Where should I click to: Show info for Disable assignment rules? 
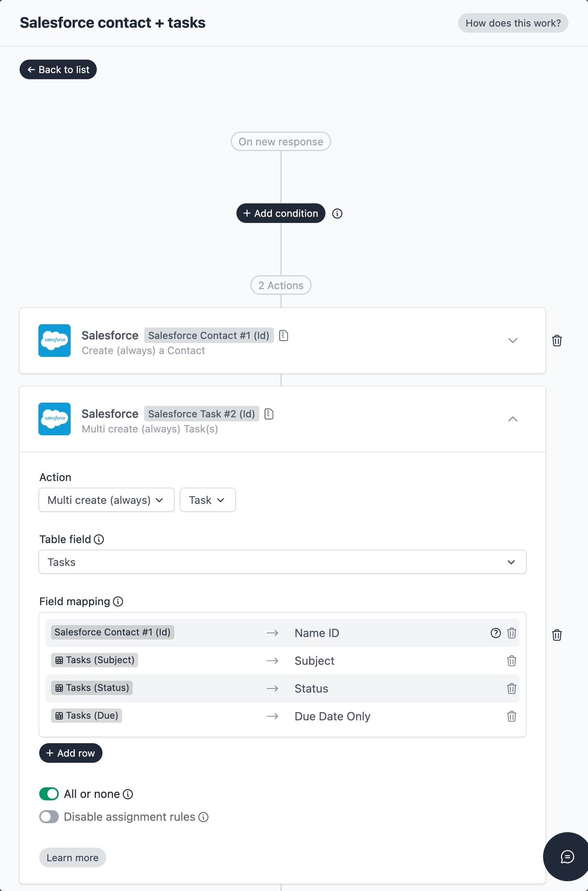click(x=203, y=817)
